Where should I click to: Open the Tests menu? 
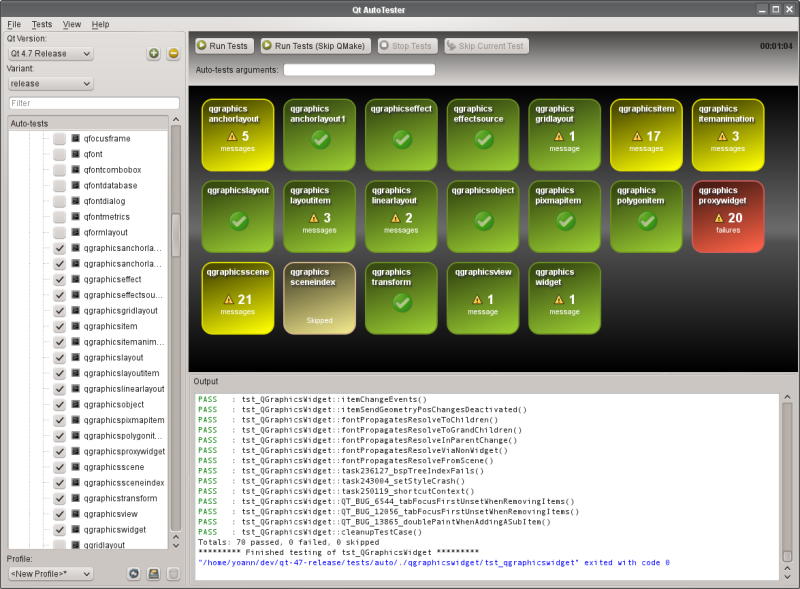coord(42,24)
